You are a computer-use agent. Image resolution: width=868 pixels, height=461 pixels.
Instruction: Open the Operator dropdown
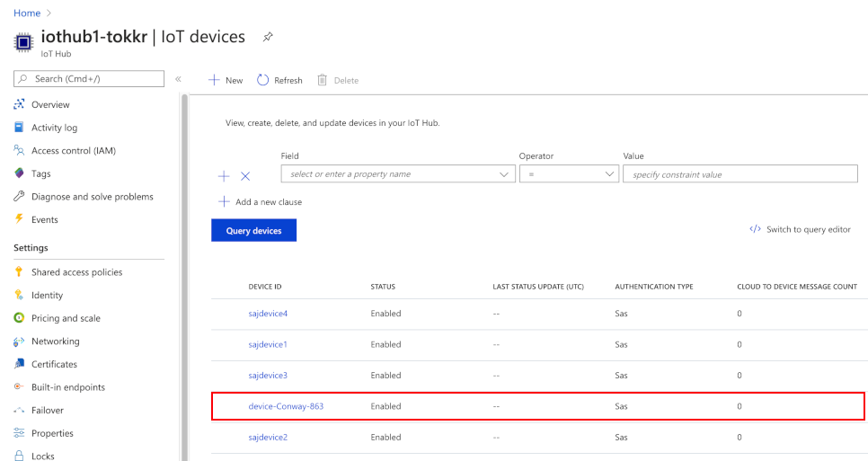point(569,173)
